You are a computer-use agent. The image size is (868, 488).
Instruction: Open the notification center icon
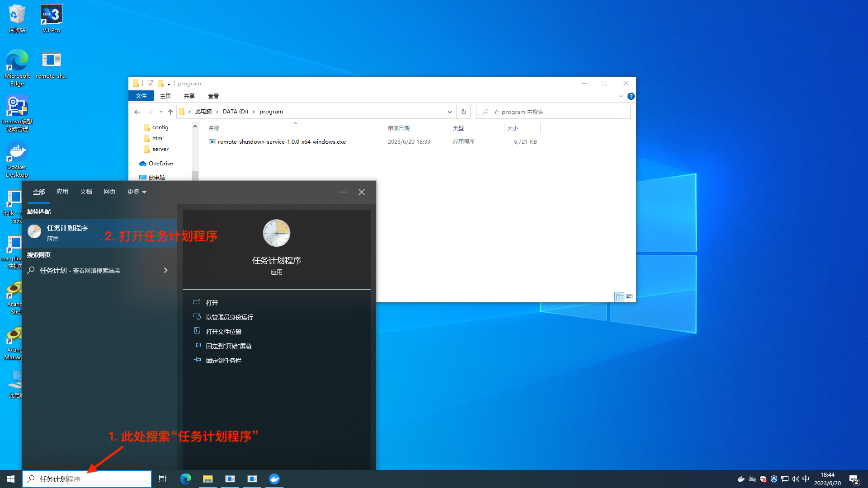tap(854, 479)
